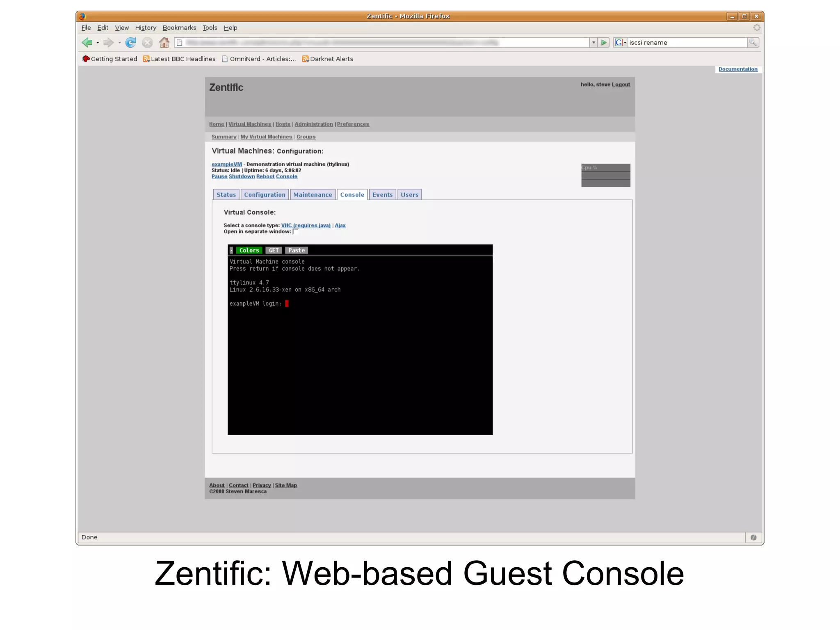Open the home page icon
Image resolution: width=840 pixels, height=630 pixels.
164,42
